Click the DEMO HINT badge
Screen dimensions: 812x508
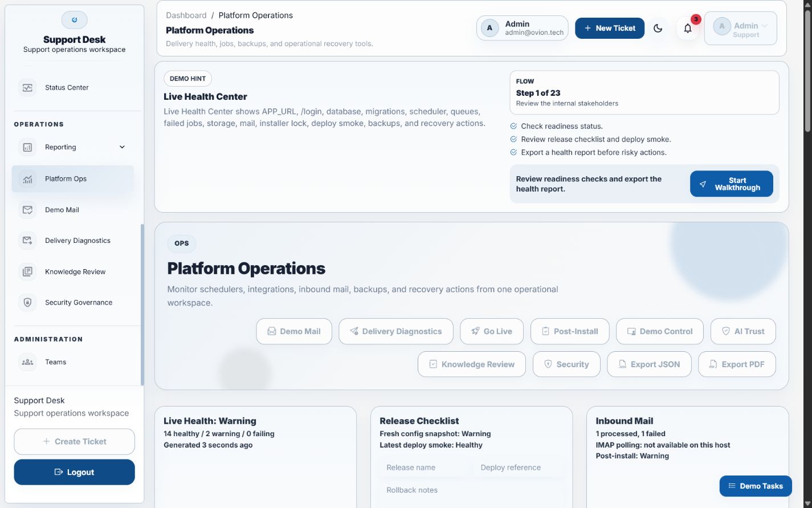(187, 79)
